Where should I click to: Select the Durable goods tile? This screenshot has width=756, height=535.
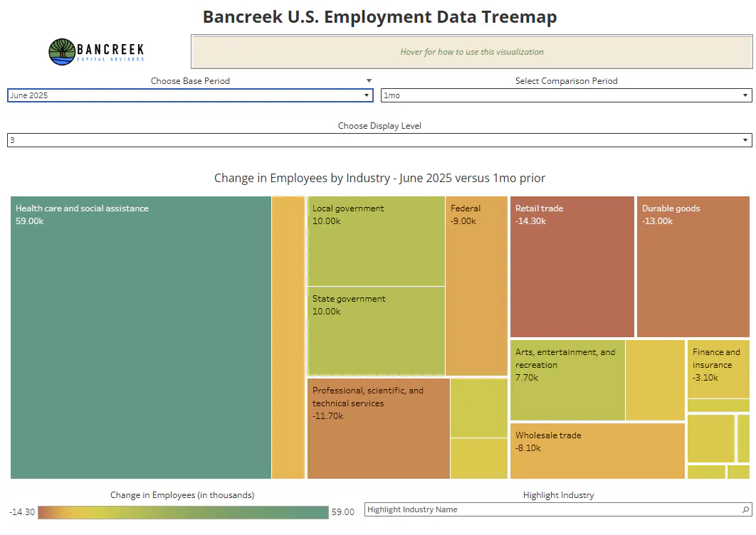(693, 267)
